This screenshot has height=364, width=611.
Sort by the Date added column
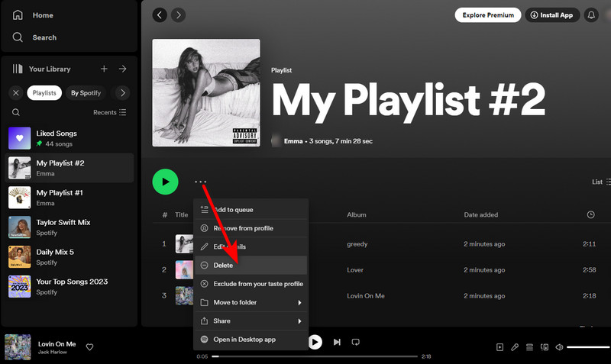click(x=481, y=214)
